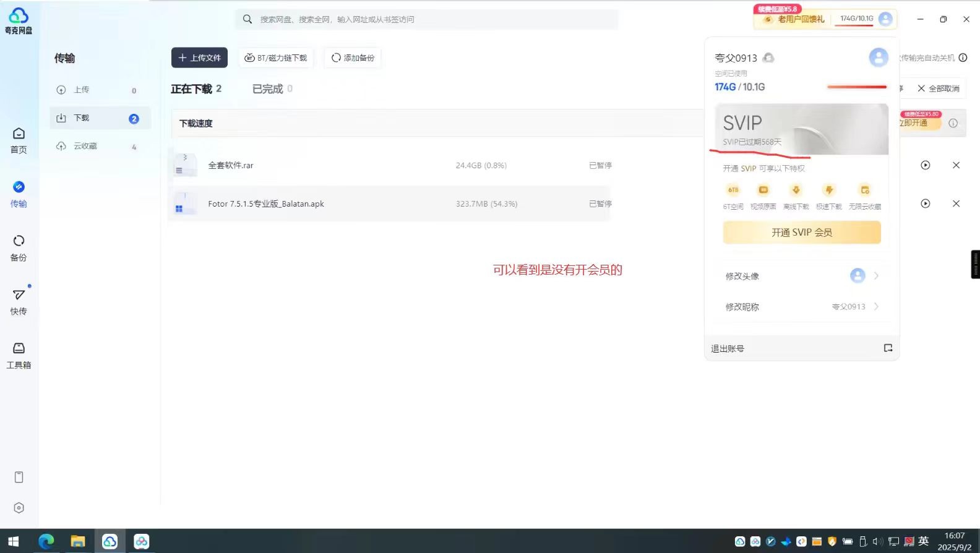This screenshot has height=553, width=980.
Task: Click the 老用户回馈礼 promo banner
Action: coord(794,19)
